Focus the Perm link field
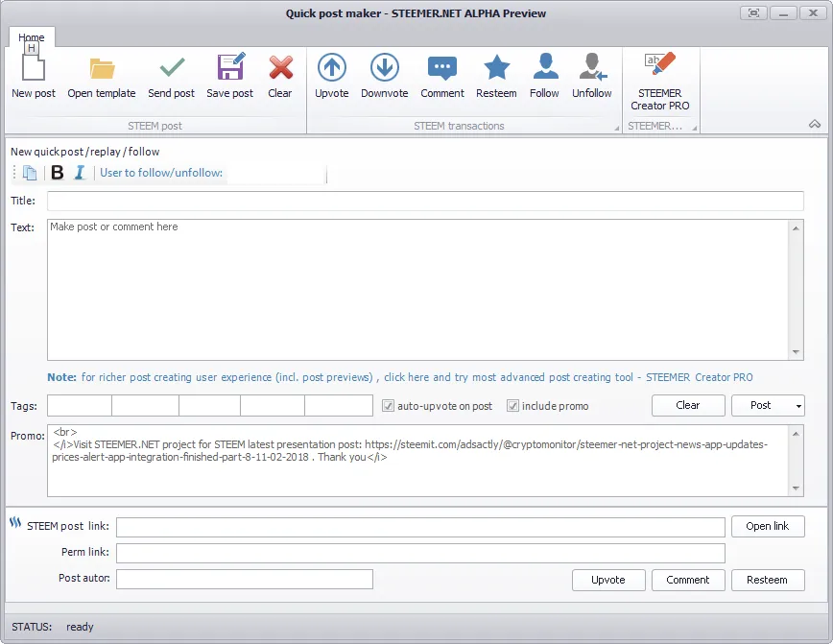Viewport: 833px width, 644px height. pyautogui.click(x=420, y=553)
